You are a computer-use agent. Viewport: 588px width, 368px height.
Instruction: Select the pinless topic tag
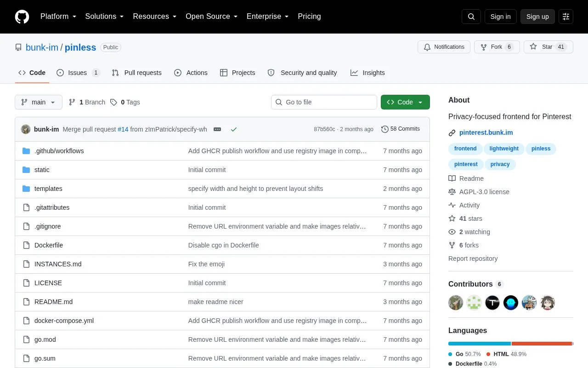coord(541,149)
